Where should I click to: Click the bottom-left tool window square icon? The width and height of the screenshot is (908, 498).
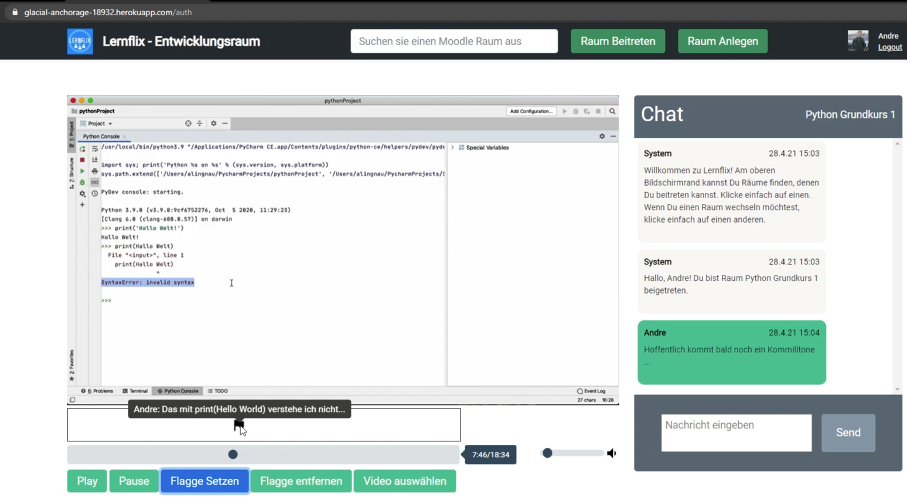[72, 400]
